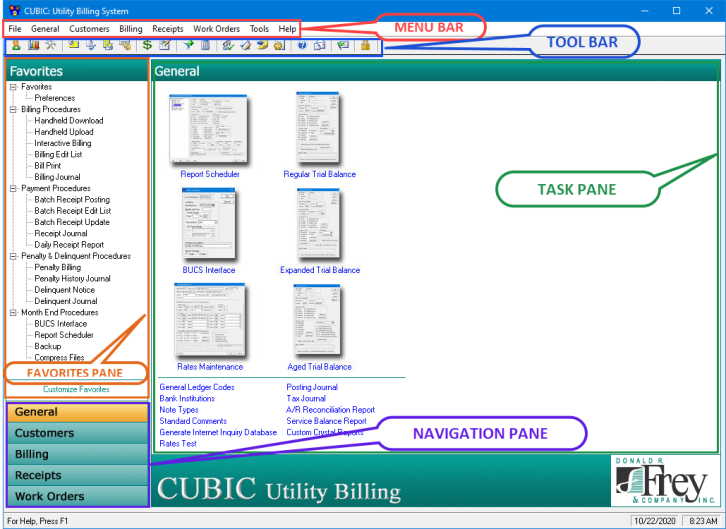Click the orange gear toolbar icon
The width and height of the screenshot is (726, 529).
[x=279, y=45]
